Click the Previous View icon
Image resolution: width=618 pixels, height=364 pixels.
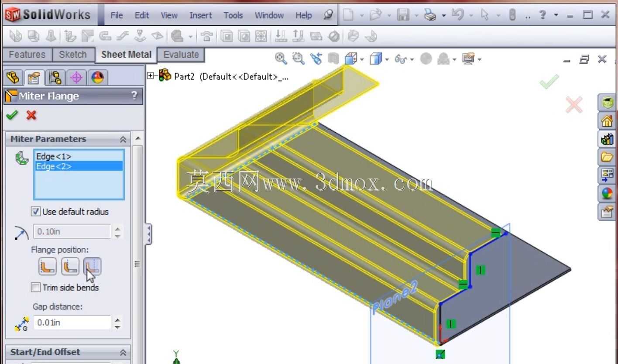(x=316, y=58)
